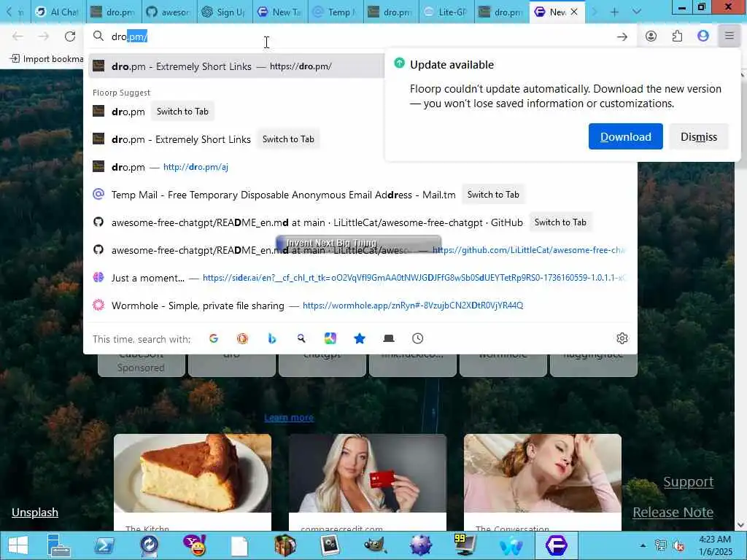Viewport: 747px width, 560px height.
Task: Switch to Tab for dro.pm suggestion
Action: pyautogui.click(x=182, y=112)
